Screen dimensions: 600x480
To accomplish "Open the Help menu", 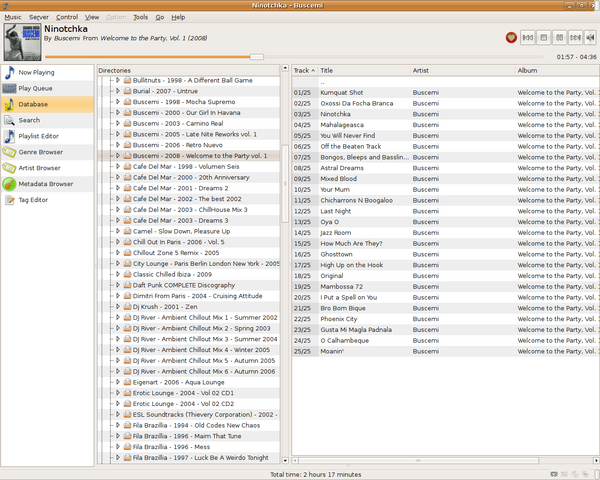I will (x=178, y=17).
